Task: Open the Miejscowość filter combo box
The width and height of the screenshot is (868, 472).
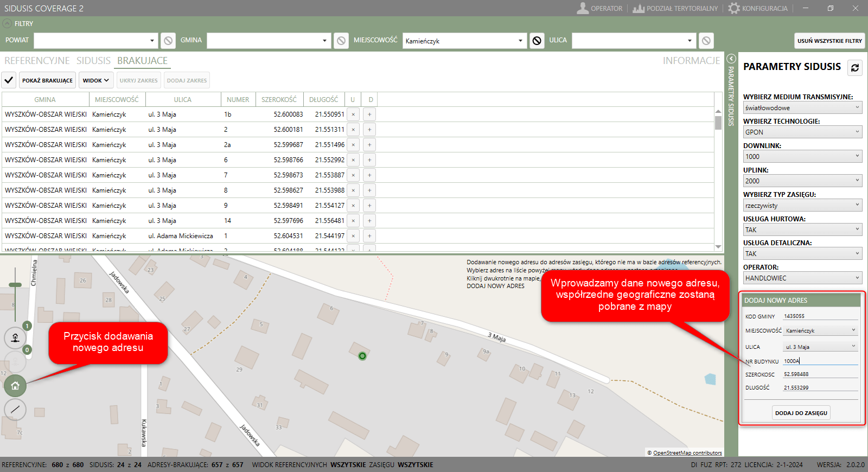Action: (x=464, y=41)
